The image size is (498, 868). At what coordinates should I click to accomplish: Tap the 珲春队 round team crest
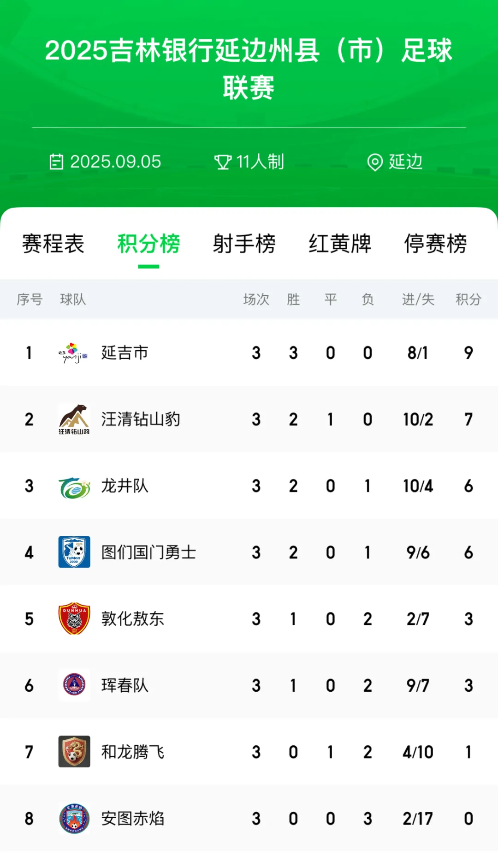pyautogui.click(x=74, y=685)
